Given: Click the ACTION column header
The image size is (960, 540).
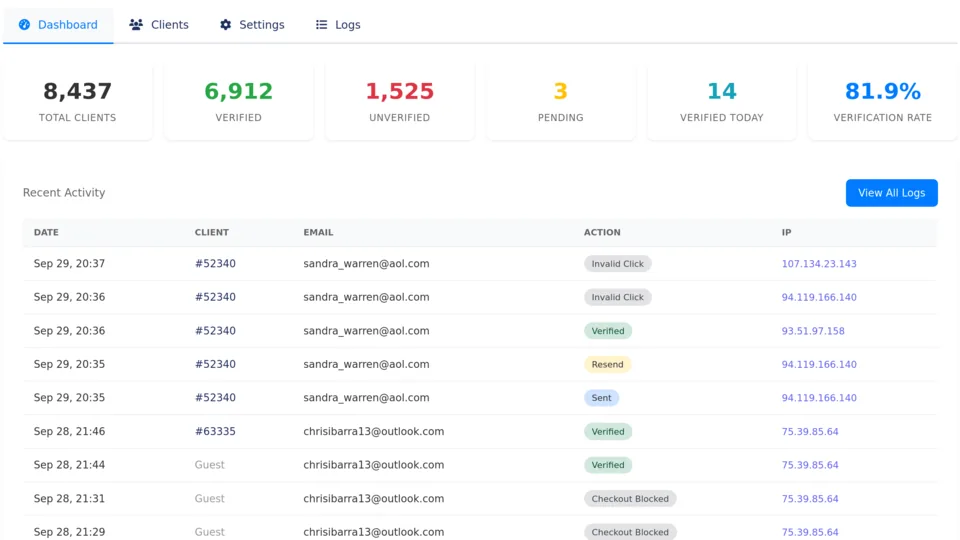Looking at the screenshot, I should coord(602,233).
